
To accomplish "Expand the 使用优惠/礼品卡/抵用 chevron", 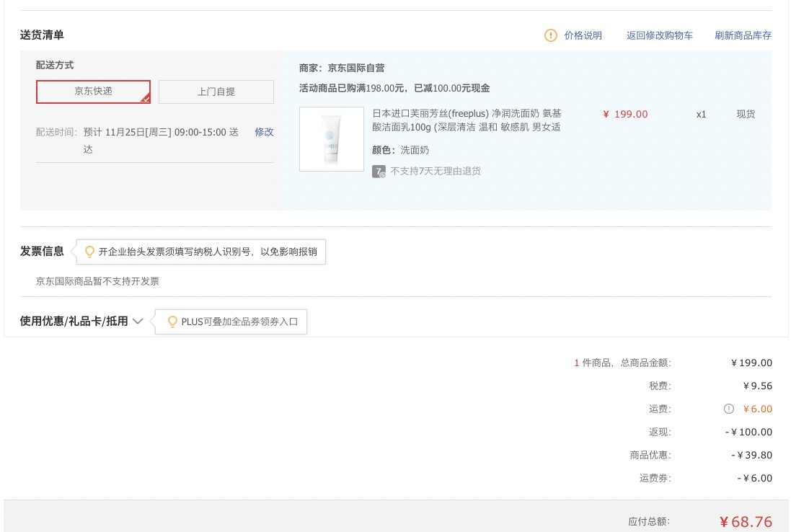I will tap(138, 322).
